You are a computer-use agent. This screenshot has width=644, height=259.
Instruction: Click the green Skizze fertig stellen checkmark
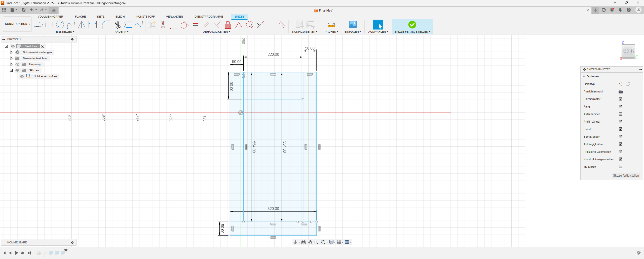(412, 25)
